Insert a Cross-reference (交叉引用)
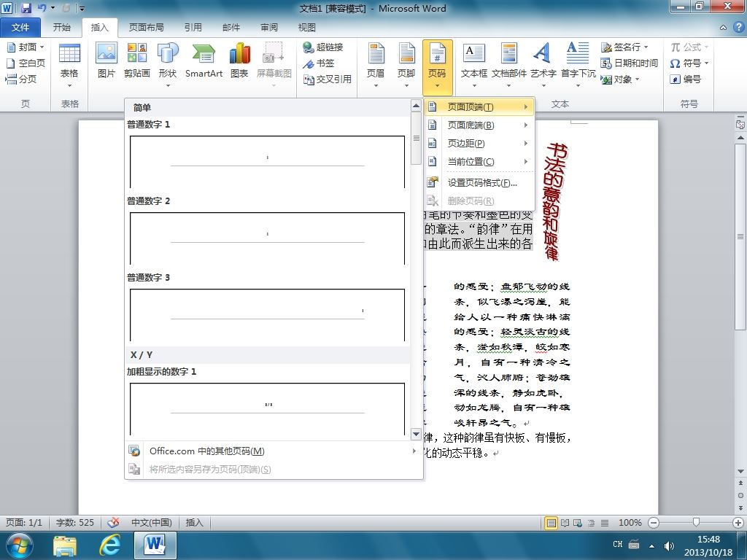Viewport: 747px width, 560px height. pos(328,79)
